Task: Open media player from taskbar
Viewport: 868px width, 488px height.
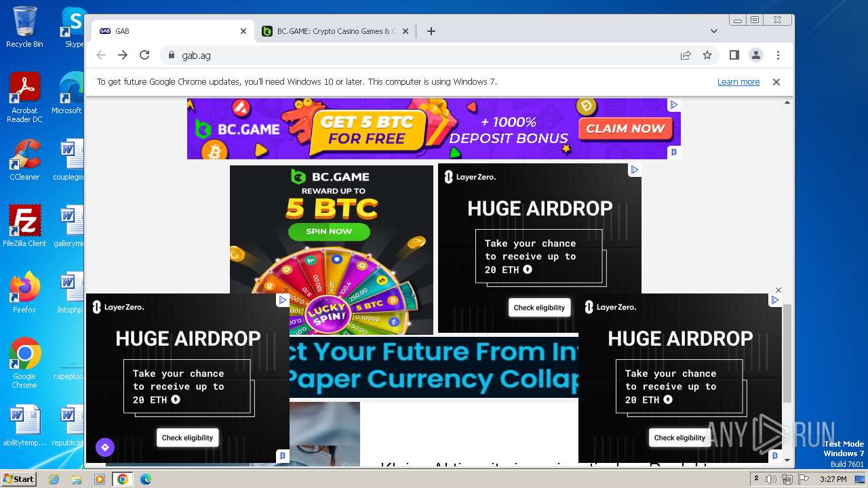Action: 100,479
